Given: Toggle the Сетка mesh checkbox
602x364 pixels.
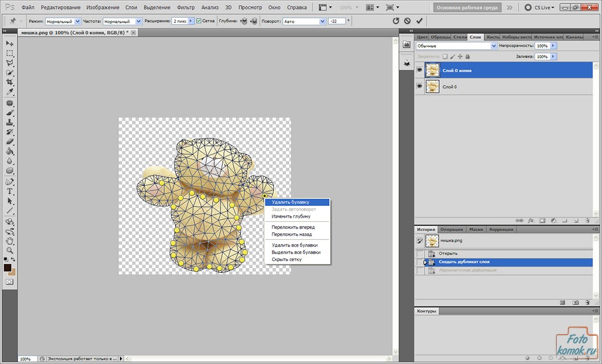Looking at the screenshot, I should pos(199,21).
